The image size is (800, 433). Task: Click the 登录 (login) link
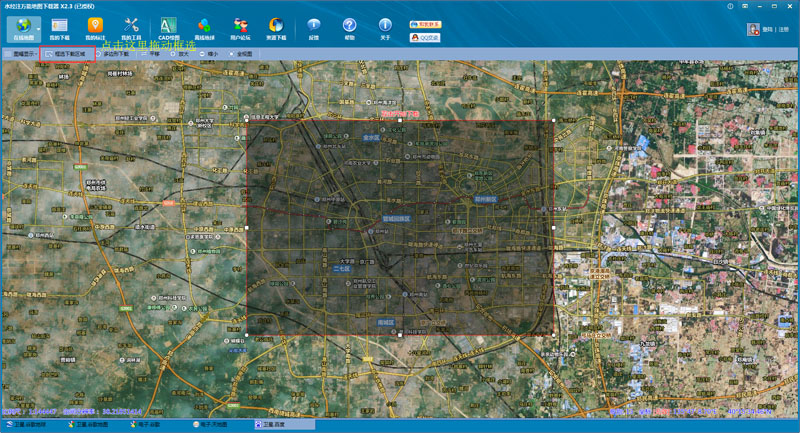tap(767, 30)
